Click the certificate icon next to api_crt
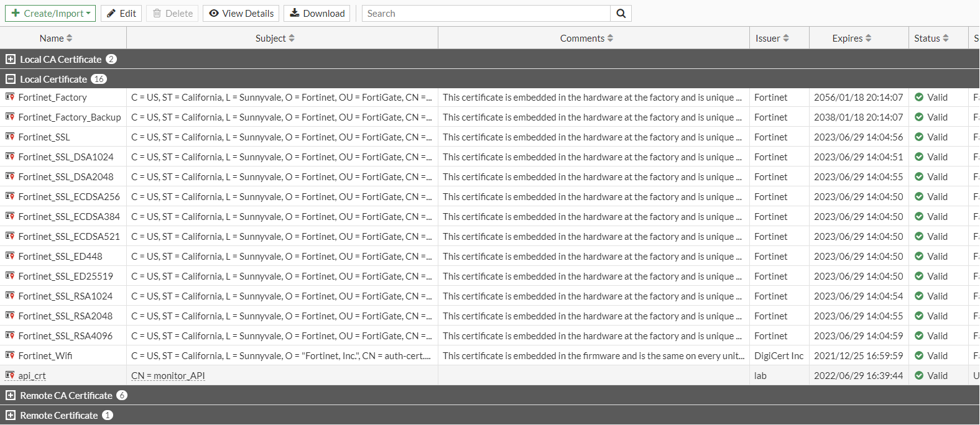Screen dimensions: 980x425 [10, 375]
